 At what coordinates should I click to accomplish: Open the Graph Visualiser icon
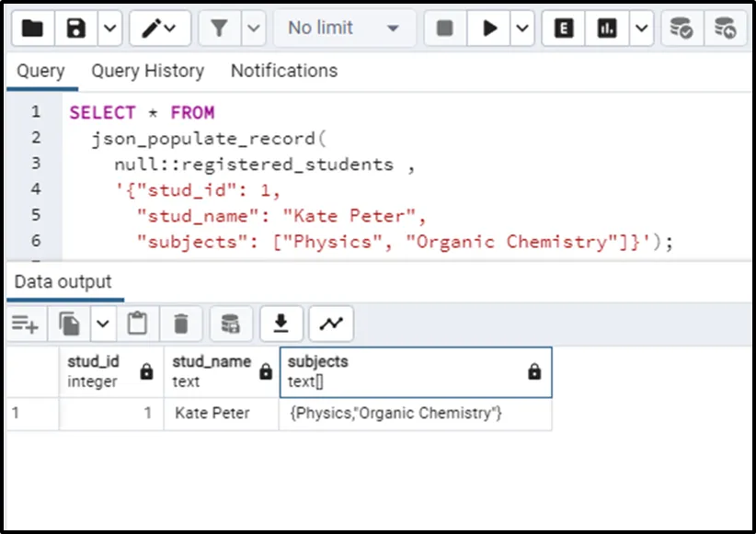[x=330, y=324]
